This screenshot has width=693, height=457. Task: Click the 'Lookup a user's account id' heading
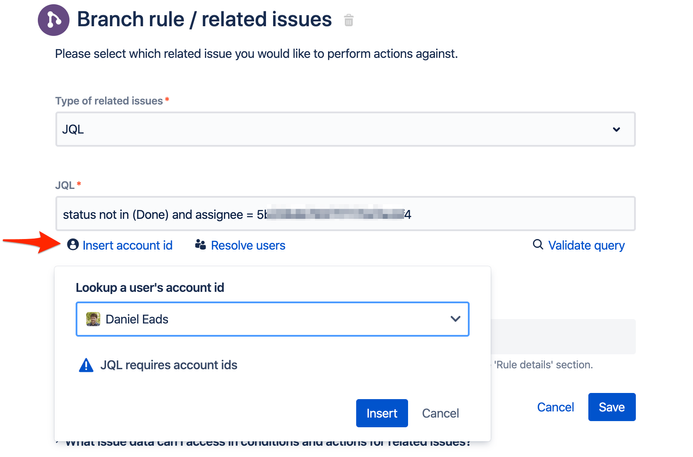(x=150, y=288)
